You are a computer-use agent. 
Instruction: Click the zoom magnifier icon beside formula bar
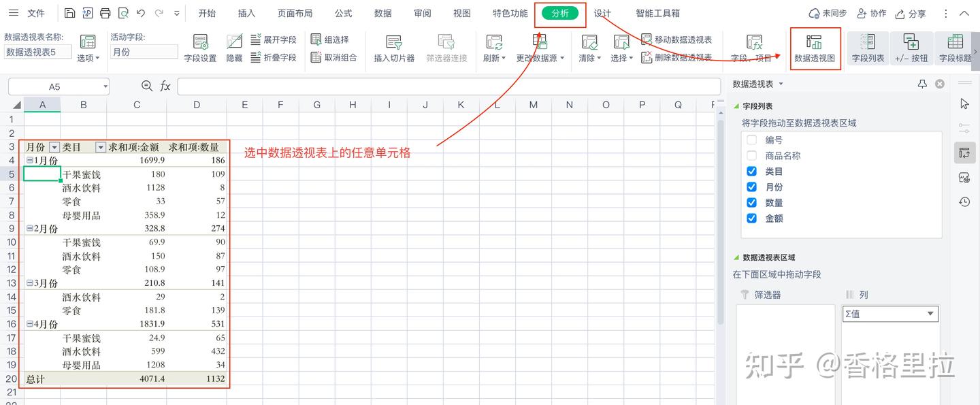[x=146, y=86]
